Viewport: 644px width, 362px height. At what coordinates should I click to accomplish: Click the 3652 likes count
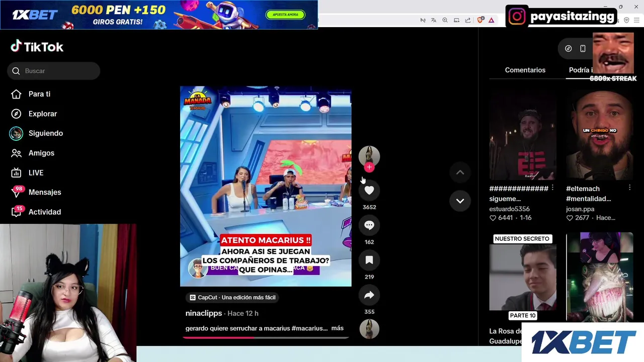[x=369, y=207]
